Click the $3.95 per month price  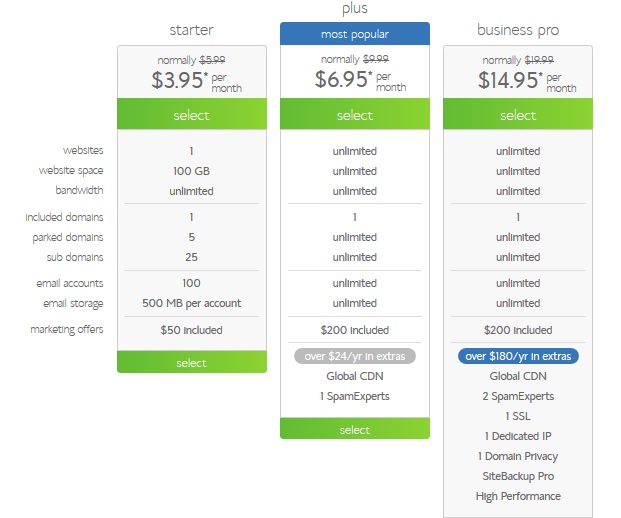[191, 81]
